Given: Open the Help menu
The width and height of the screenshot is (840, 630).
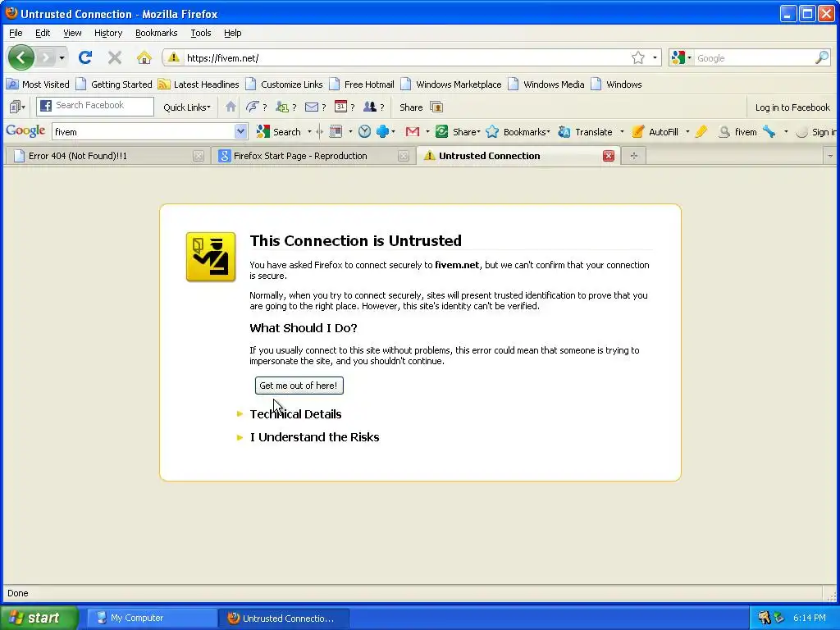Looking at the screenshot, I should (x=232, y=33).
